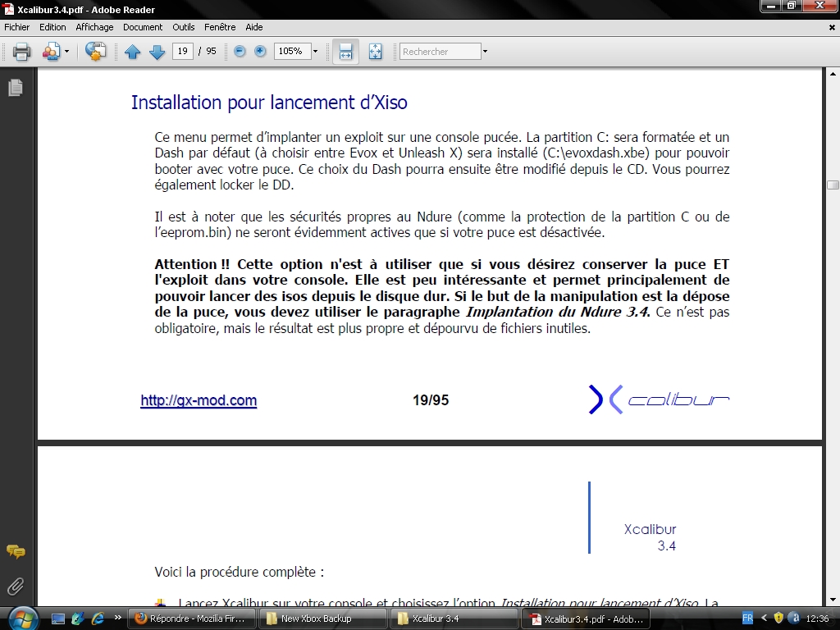840x630 pixels.
Task: Open the Affichage menu
Action: (94, 27)
